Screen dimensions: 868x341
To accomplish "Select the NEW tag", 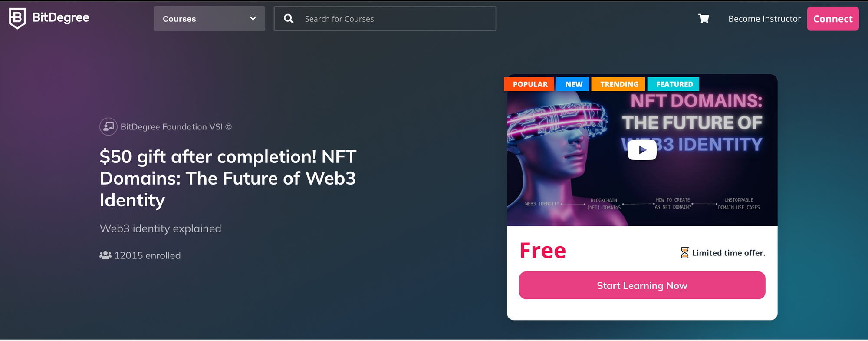I will [x=573, y=84].
